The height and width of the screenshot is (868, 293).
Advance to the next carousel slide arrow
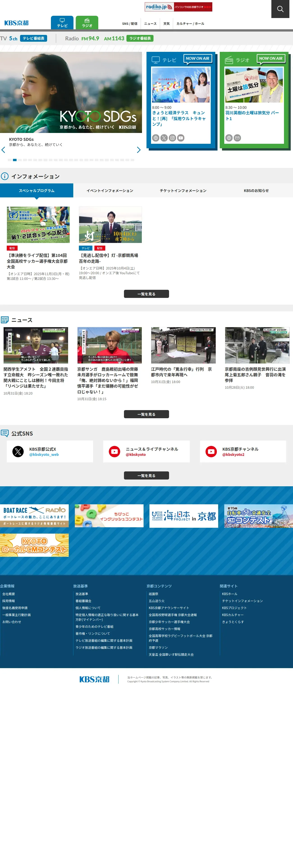coord(139,150)
